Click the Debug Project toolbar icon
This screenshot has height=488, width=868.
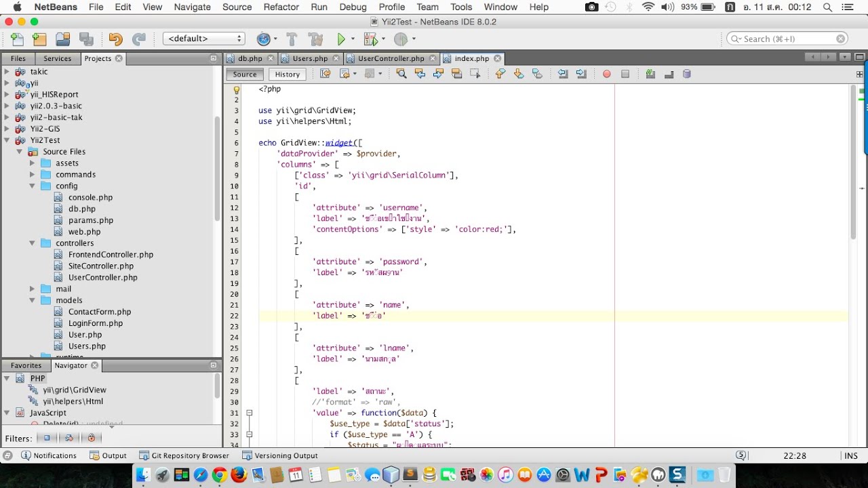370,39
